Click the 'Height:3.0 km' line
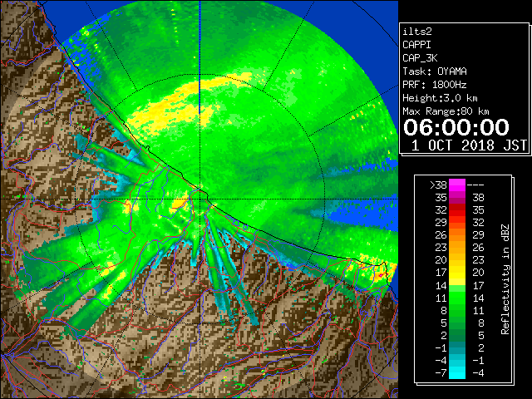532x399 pixels. coord(440,98)
